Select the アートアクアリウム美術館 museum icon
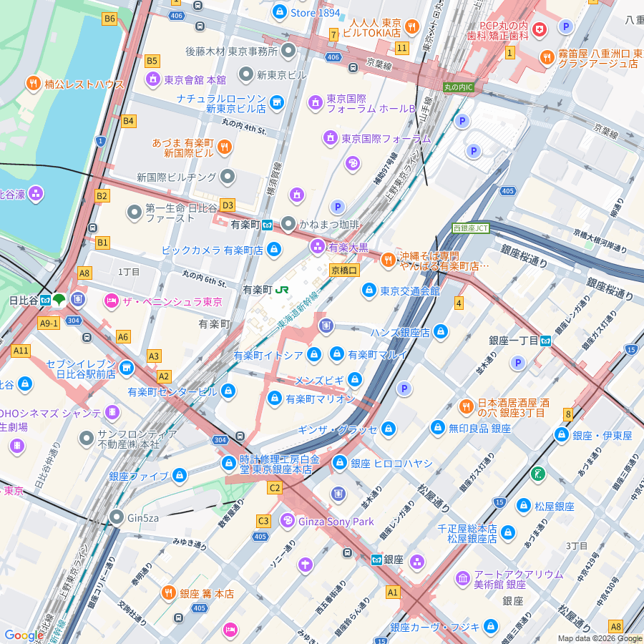The image size is (644, 644). [462, 577]
